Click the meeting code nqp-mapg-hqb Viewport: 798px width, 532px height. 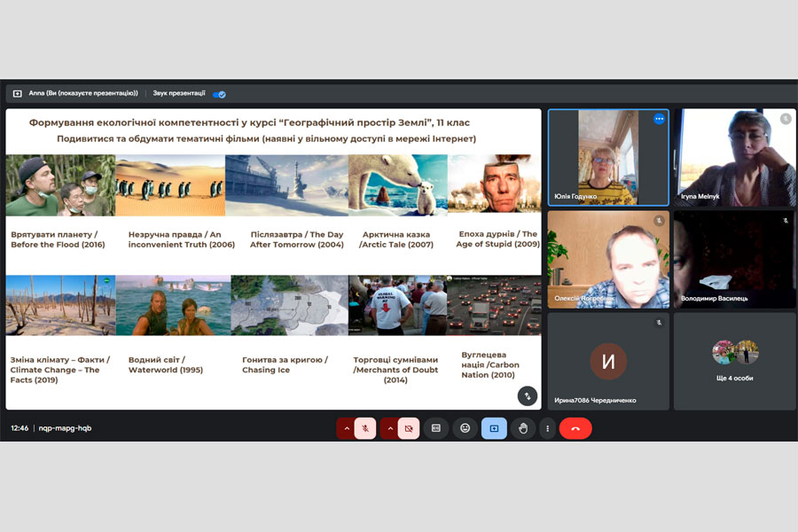65,428
